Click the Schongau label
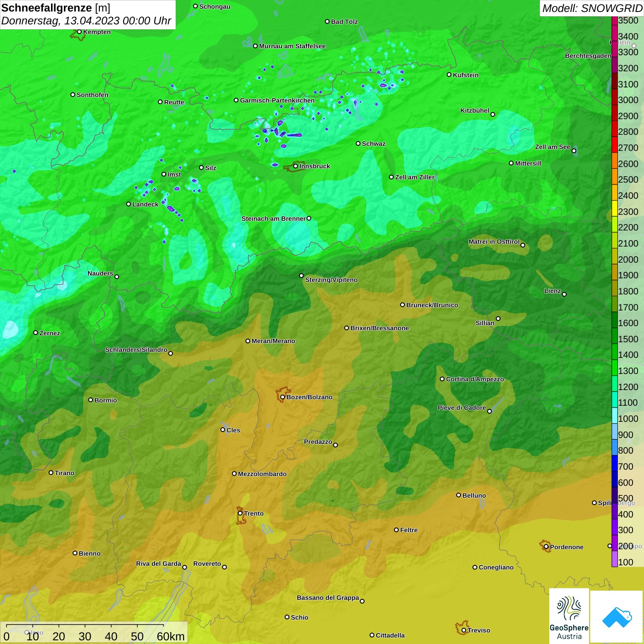This screenshot has height=644, width=644. point(215,6)
